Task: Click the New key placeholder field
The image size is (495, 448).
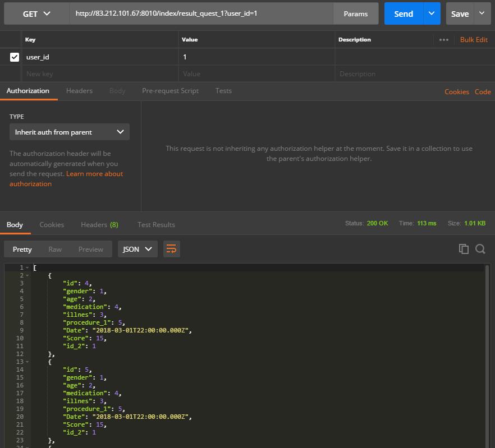Action: [x=100, y=74]
